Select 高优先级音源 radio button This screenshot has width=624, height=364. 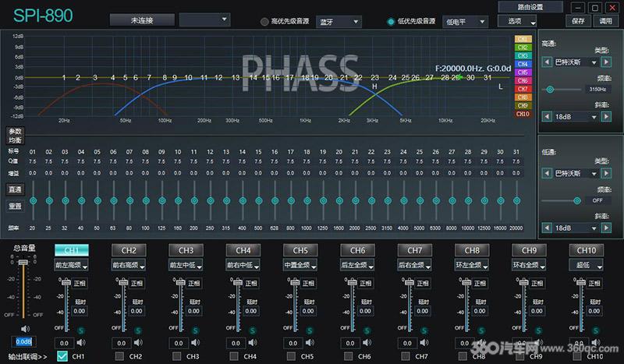(264, 22)
